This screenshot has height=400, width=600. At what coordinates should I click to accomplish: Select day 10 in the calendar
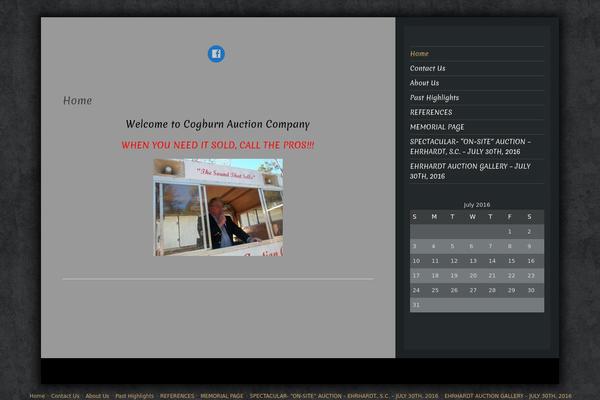pyautogui.click(x=416, y=261)
